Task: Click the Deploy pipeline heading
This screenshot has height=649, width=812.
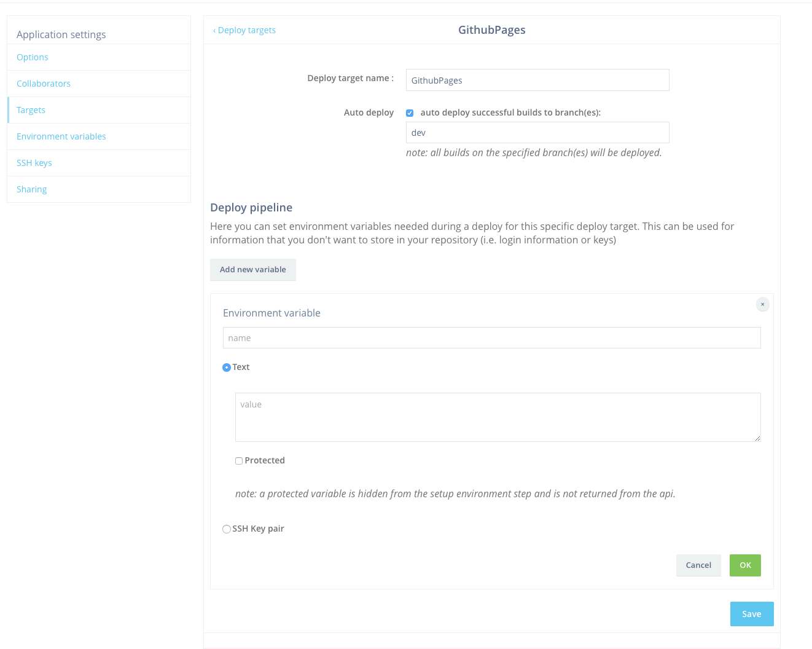Action: [x=251, y=208]
